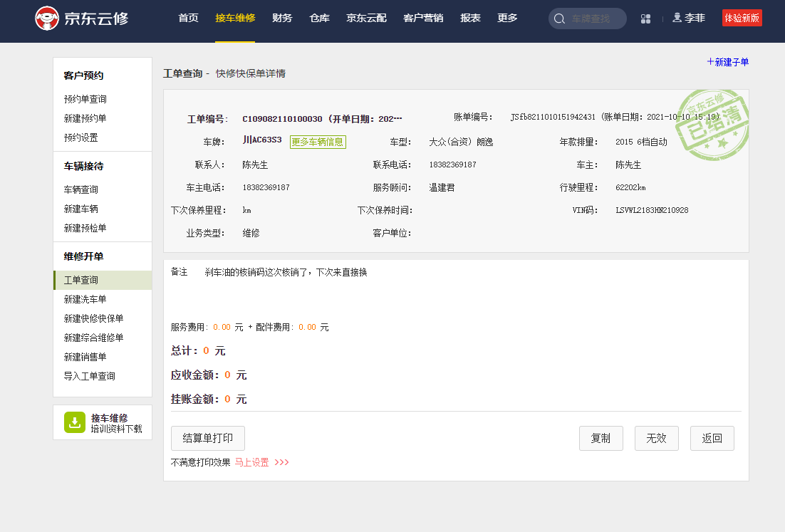785x532 pixels.
Task: Click the 更多车辆信息 link
Action: coord(318,142)
